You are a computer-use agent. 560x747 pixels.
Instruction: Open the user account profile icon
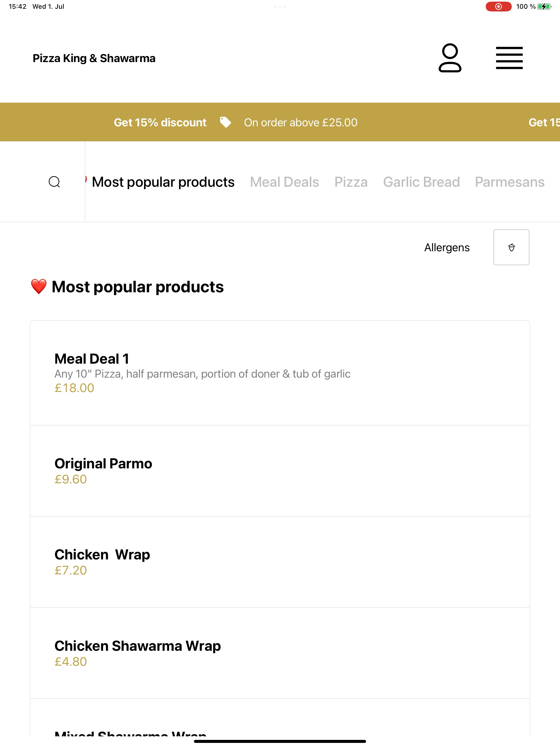(x=450, y=58)
